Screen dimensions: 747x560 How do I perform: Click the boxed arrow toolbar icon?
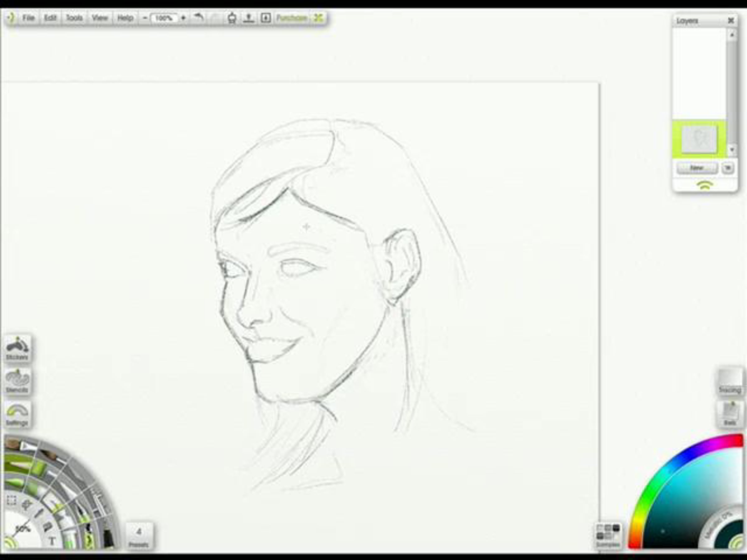[266, 17]
